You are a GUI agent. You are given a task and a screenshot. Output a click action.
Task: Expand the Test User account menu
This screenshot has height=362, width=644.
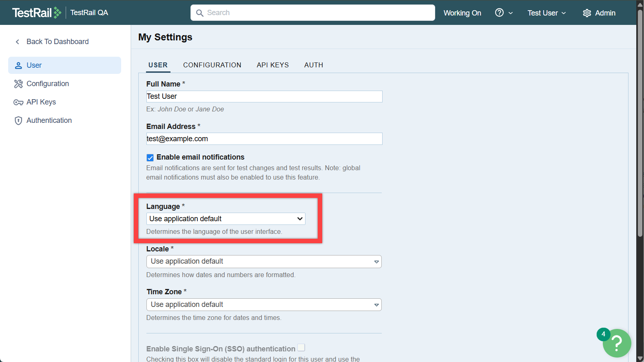click(546, 13)
